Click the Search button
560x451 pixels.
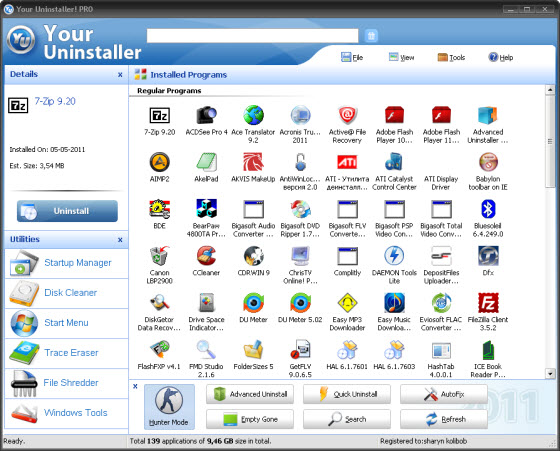tap(347, 419)
